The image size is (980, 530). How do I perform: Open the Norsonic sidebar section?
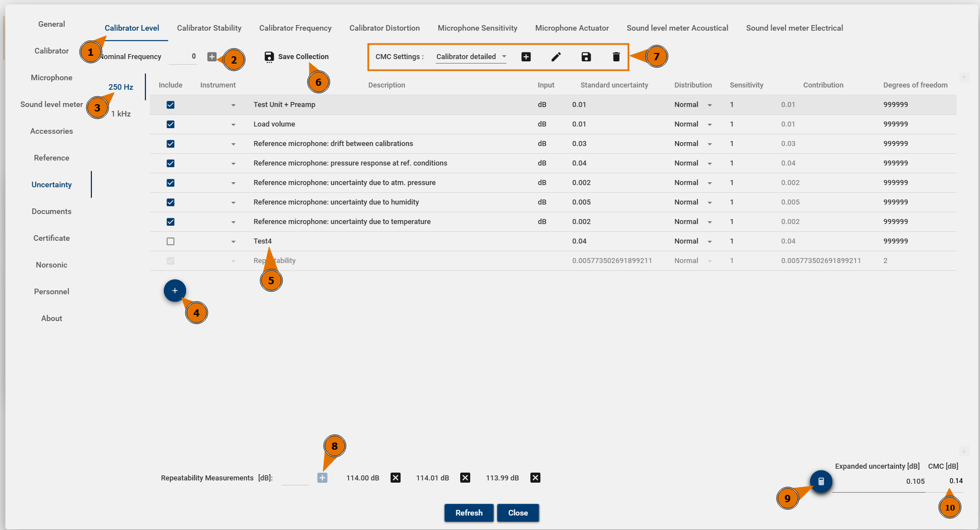(x=52, y=265)
